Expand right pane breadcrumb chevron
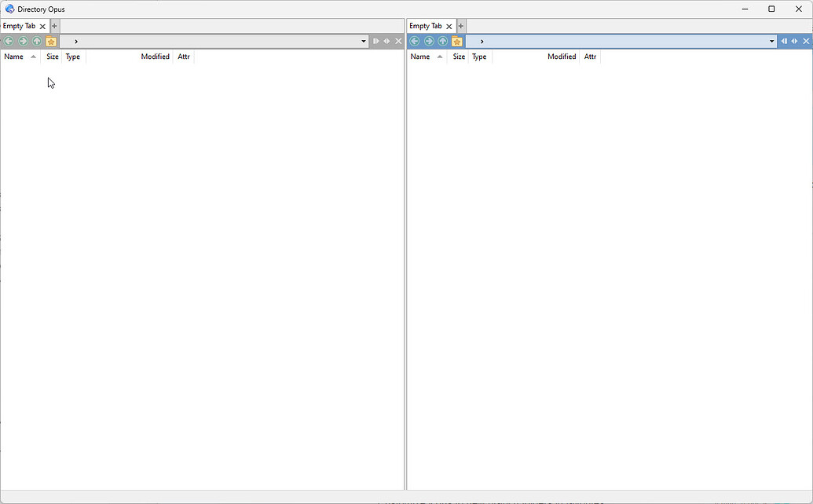 (x=482, y=42)
